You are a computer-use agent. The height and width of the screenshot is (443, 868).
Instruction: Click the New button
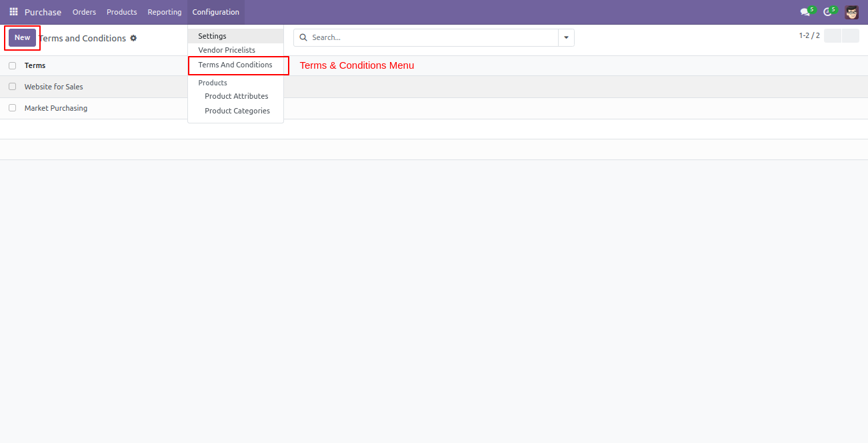tap(23, 37)
